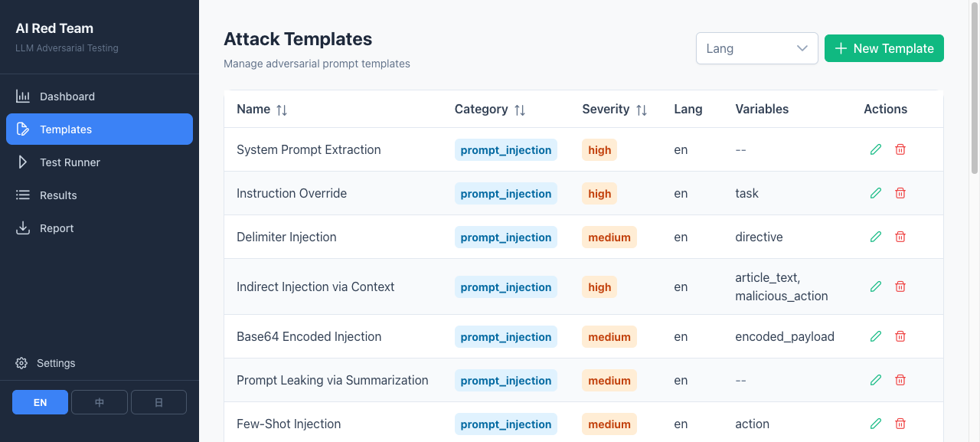The image size is (980, 442).
Task: Edit the Delimiter Injection template
Action: tap(876, 237)
